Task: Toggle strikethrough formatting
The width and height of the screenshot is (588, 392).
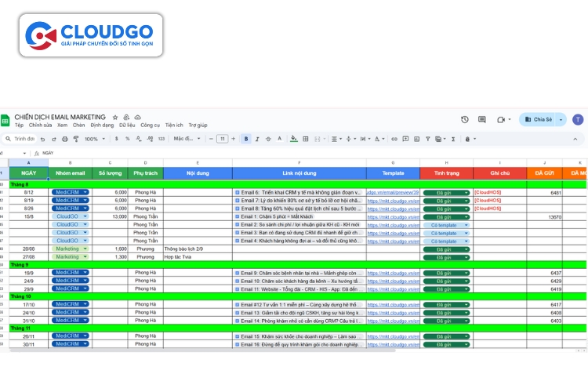Action: (x=268, y=139)
